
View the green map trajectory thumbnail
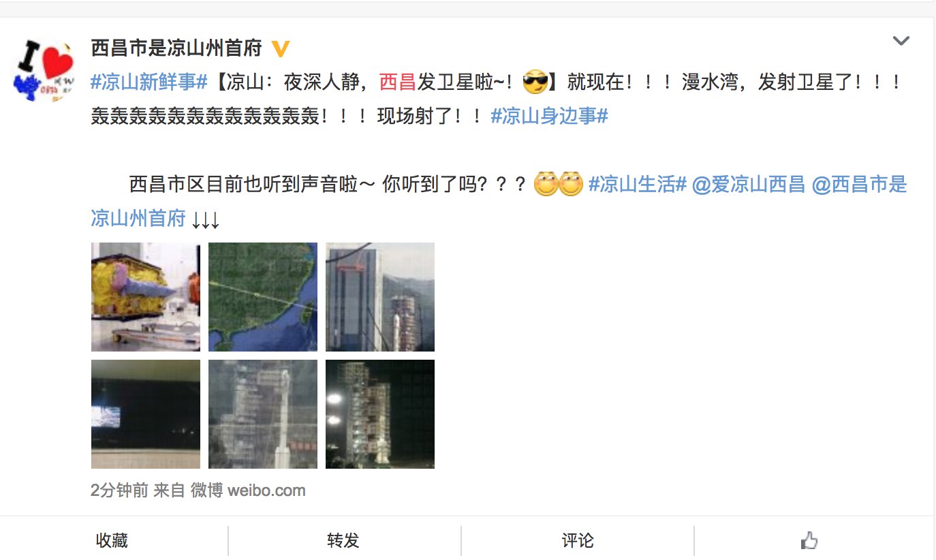263,297
